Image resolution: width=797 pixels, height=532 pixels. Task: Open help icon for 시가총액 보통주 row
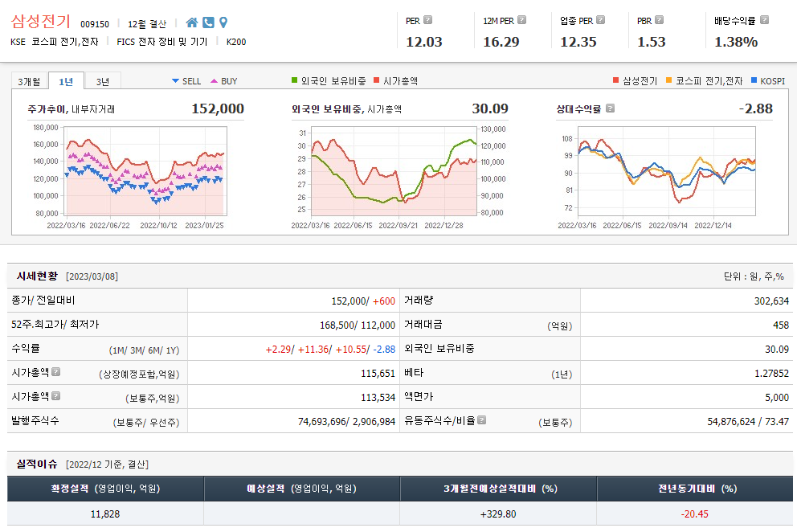coord(56,395)
